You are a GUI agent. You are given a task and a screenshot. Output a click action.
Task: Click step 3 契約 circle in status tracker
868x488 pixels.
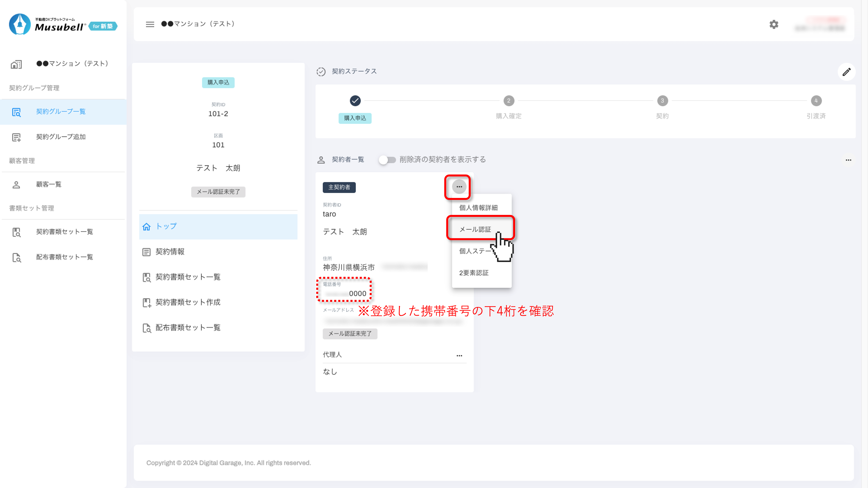click(662, 101)
